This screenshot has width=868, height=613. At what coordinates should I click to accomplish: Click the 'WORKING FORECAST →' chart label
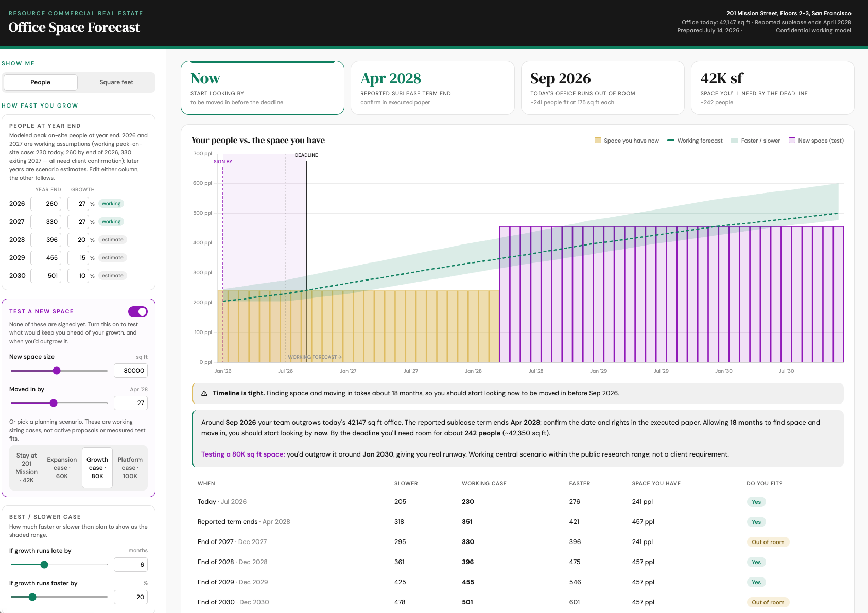(315, 357)
